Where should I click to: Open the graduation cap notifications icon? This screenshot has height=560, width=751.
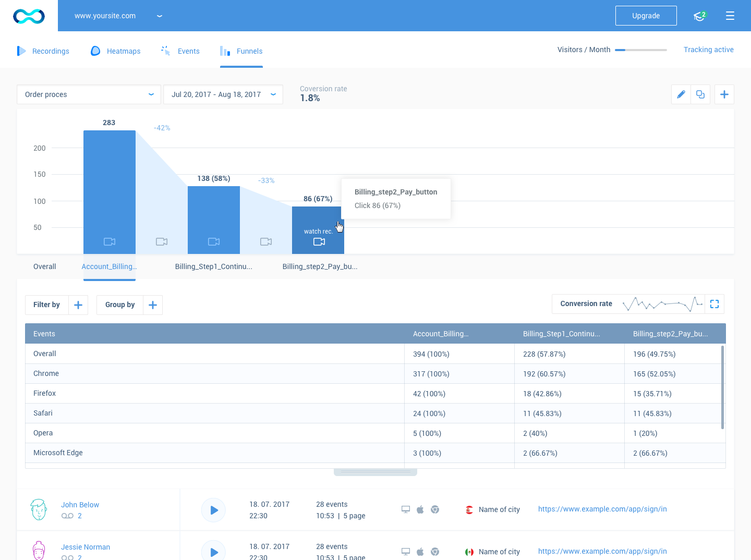[699, 16]
